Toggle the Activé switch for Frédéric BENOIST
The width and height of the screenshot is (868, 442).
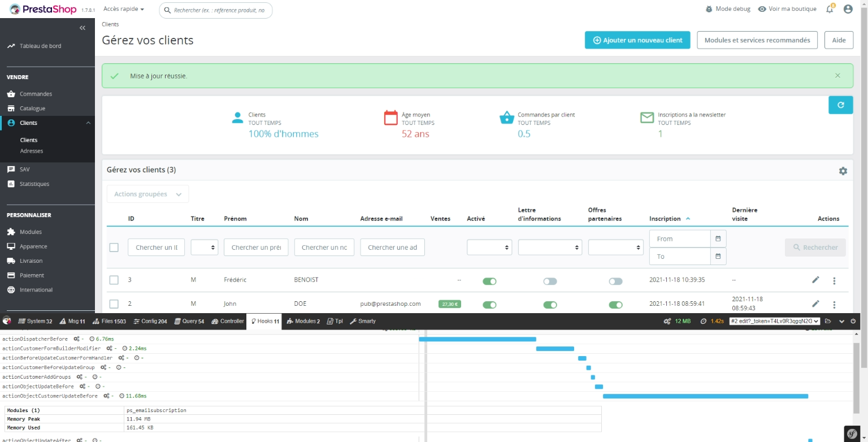pos(489,281)
